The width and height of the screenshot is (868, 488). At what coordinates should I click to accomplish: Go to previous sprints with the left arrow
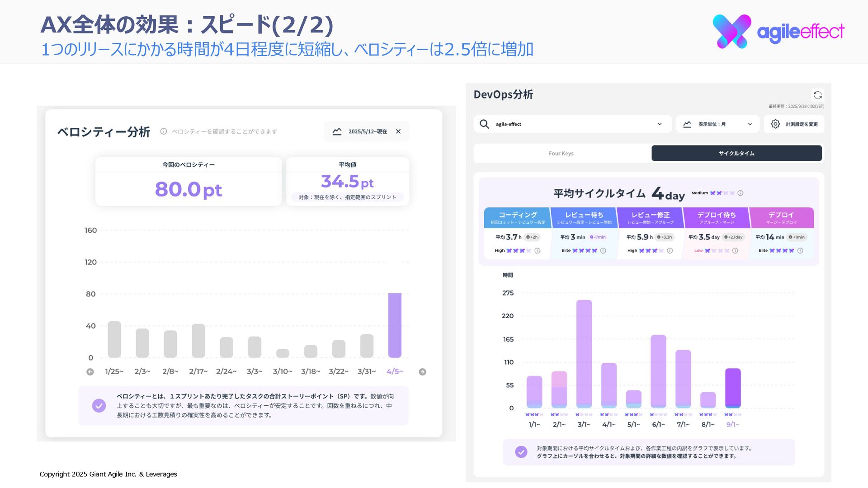90,372
